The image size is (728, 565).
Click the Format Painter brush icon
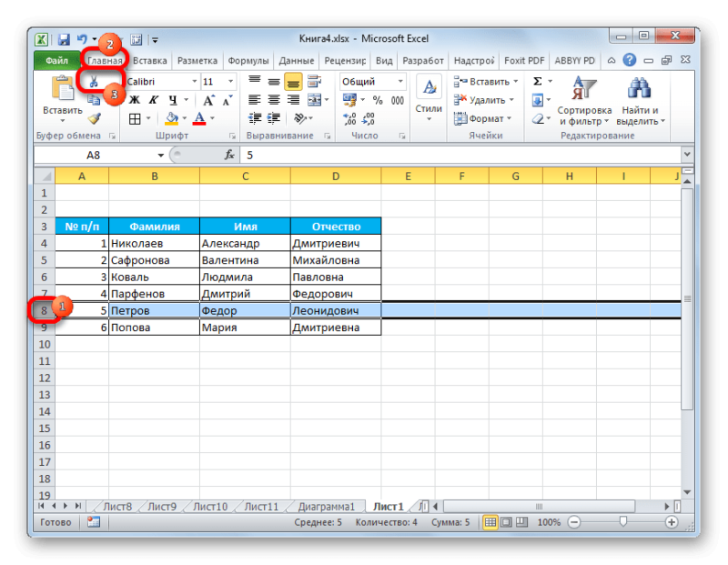[95, 118]
